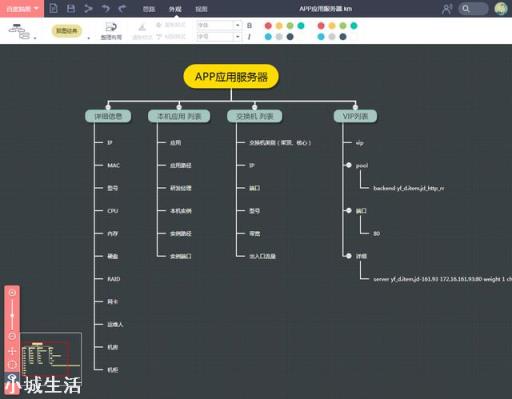Click the 整理布局 arrange layout button
This screenshot has width=512, height=399.
tap(111, 31)
